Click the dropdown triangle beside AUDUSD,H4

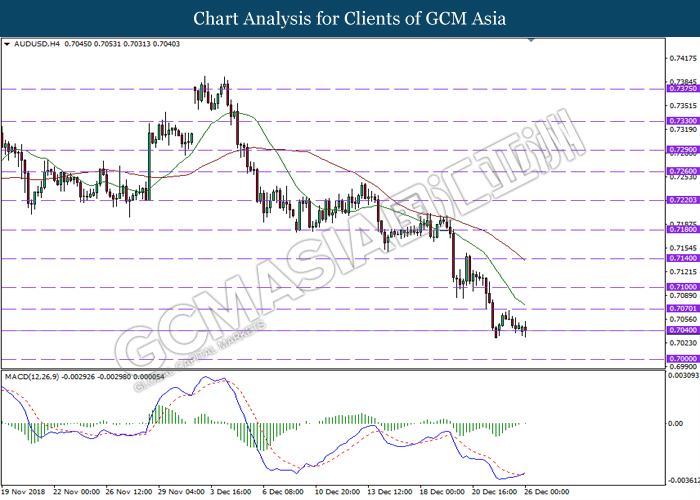pos(7,44)
